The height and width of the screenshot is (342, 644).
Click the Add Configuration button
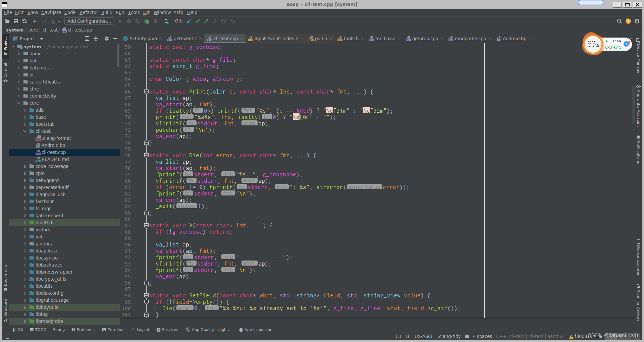coord(89,21)
